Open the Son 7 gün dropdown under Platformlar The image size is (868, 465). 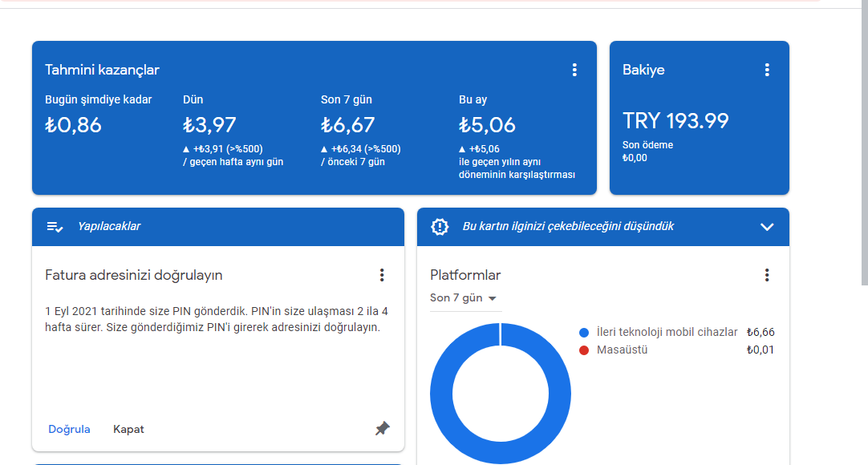(464, 298)
